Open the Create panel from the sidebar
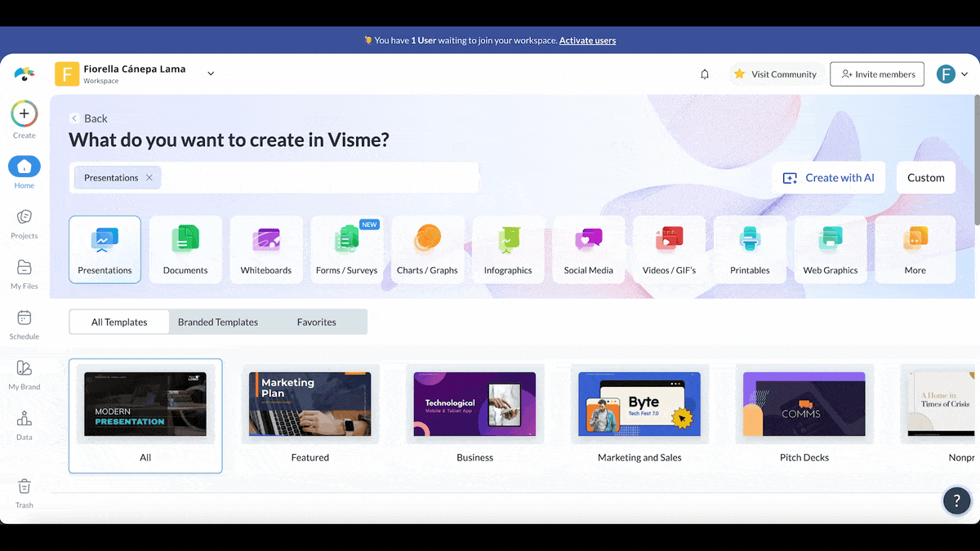This screenshot has width=980, height=551. [24, 114]
